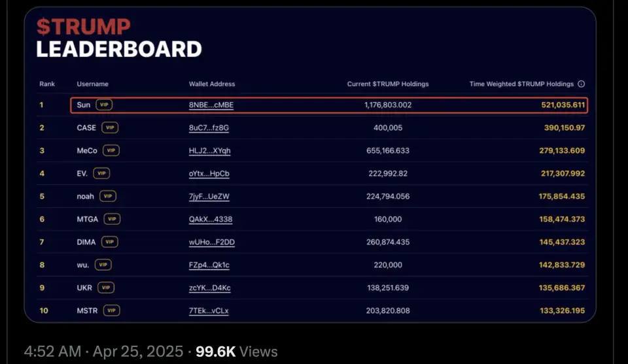Image resolution: width=628 pixels, height=364 pixels.
Task: Click the VIP badge next to MSTR
Action: (112, 310)
